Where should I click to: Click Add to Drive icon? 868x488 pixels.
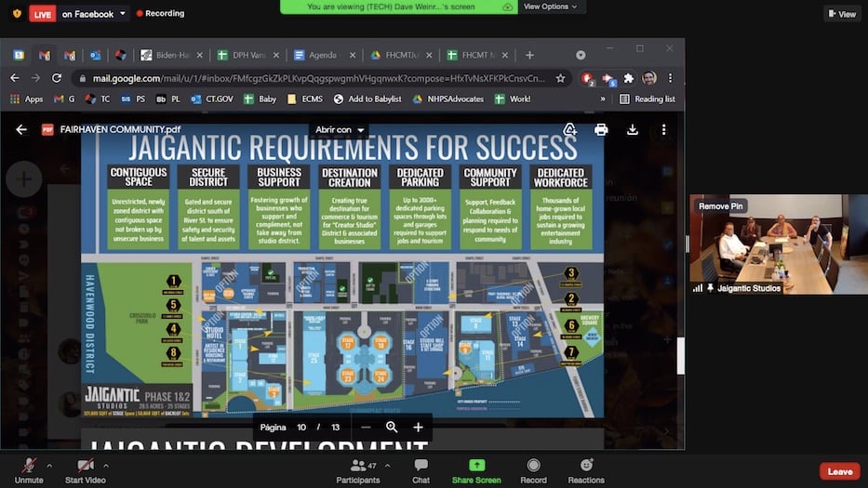point(569,129)
